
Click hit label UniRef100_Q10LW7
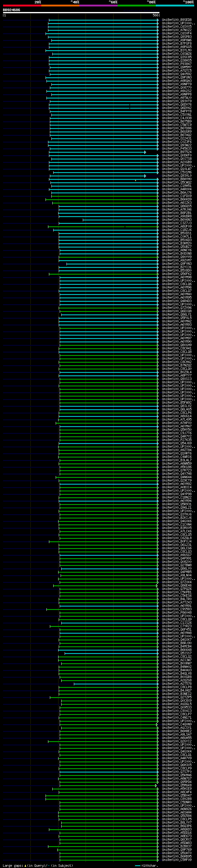(177, 169)
